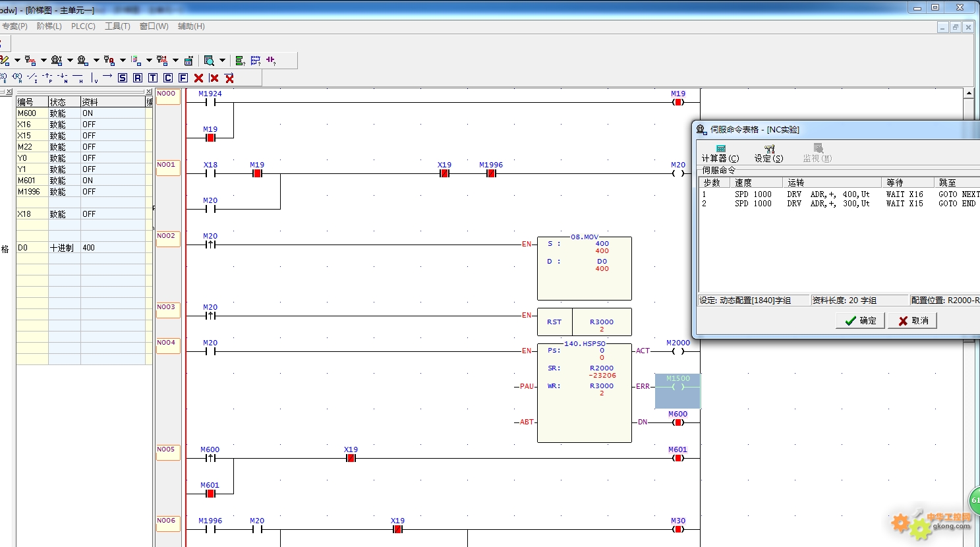Click the purple contact help icon
The height and width of the screenshot is (547, 980).
click(271, 61)
